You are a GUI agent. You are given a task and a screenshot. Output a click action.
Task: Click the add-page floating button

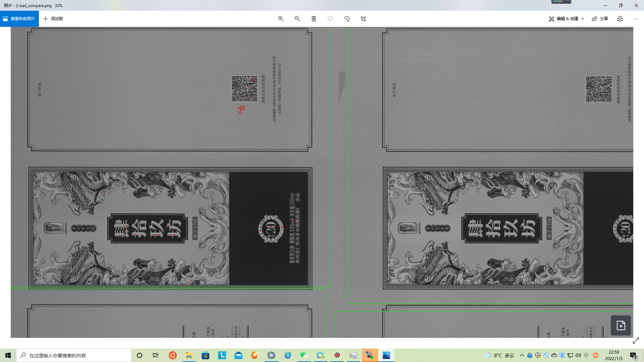(621, 325)
